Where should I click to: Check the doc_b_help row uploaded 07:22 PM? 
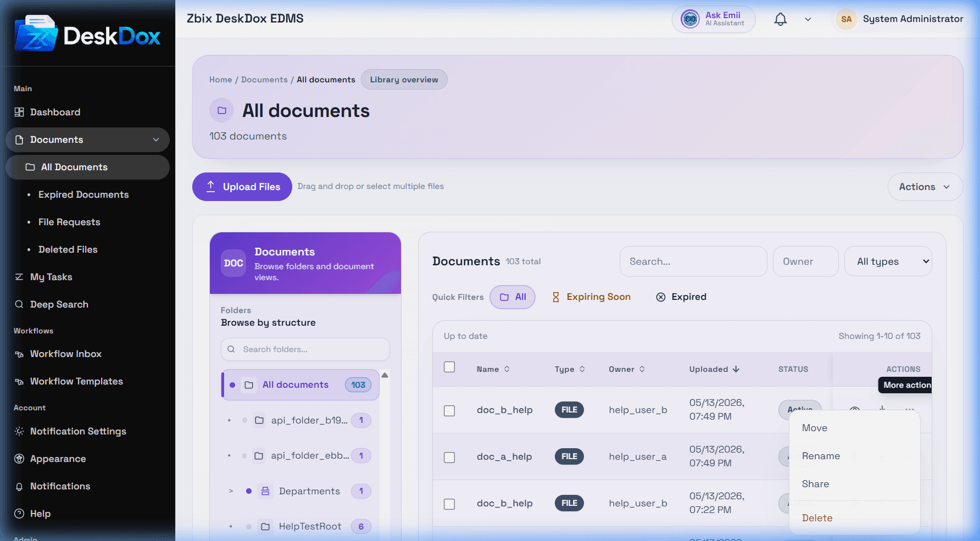tap(449, 504)
